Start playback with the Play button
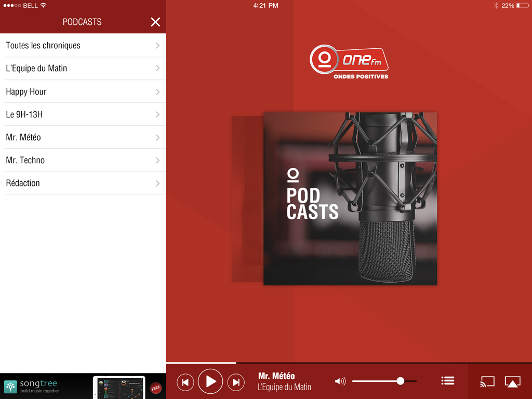The width and height of the screenshot is (532, 399). [x=210, y=381]
